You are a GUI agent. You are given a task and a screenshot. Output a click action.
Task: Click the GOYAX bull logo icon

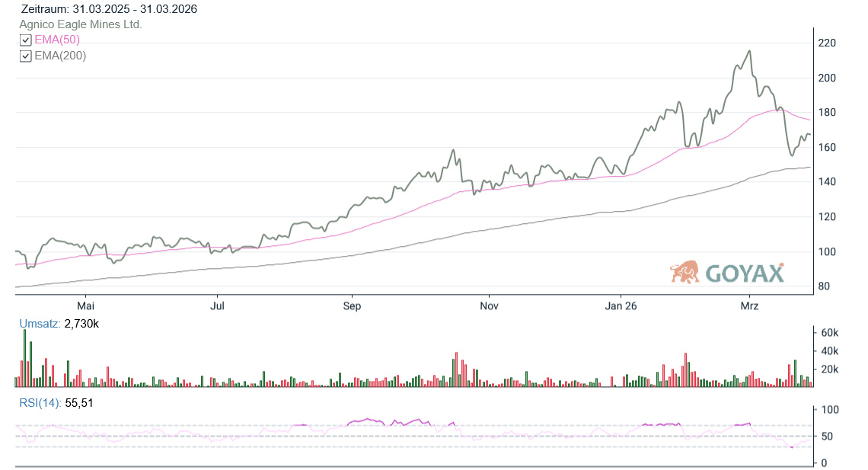click(x=685, y=272)
